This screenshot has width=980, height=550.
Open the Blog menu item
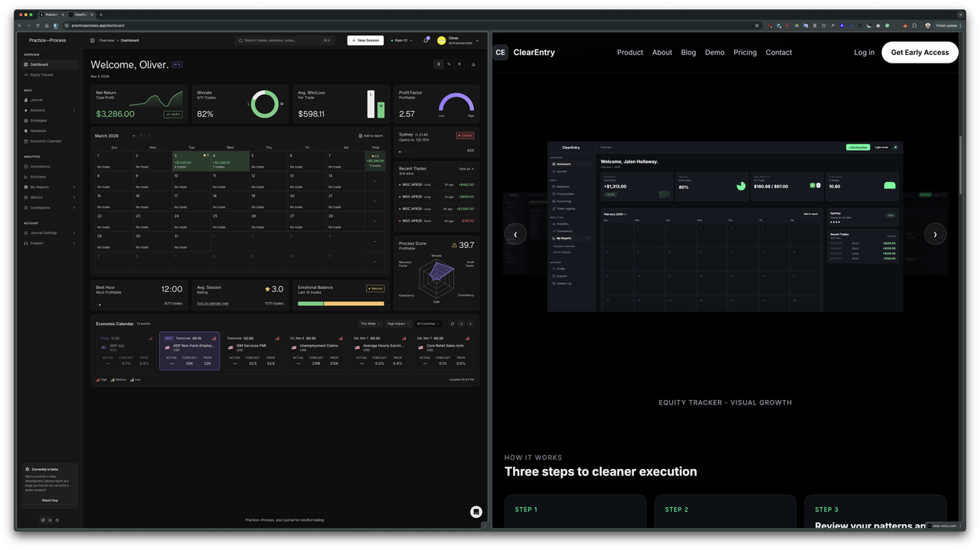click(x=688, y=53)
